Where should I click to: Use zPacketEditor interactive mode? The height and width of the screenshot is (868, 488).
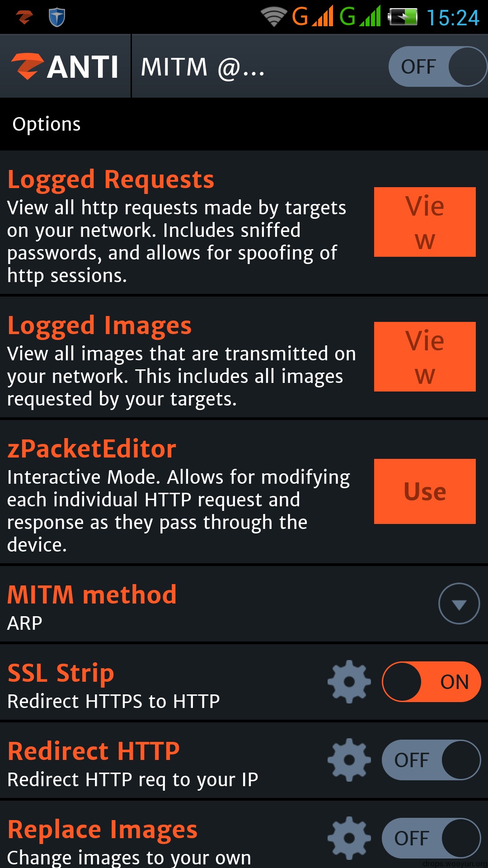coord(425,491)
